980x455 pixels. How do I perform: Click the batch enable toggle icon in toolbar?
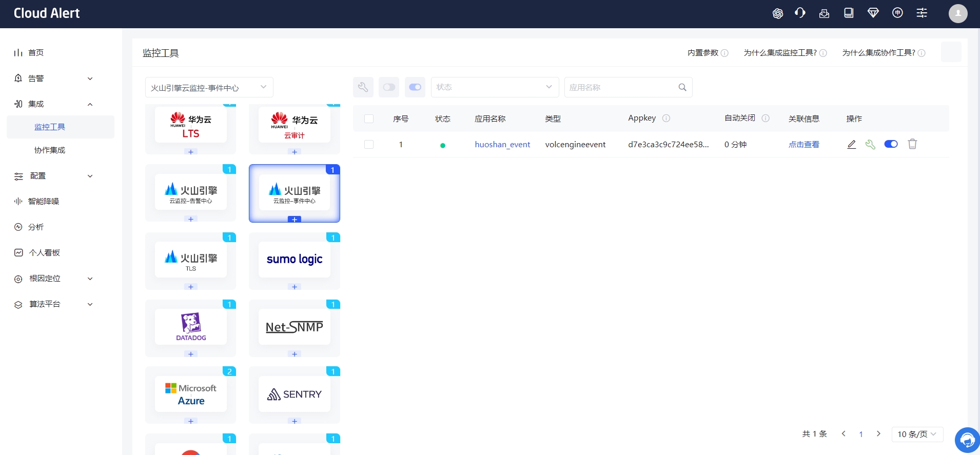click(415, 87)
